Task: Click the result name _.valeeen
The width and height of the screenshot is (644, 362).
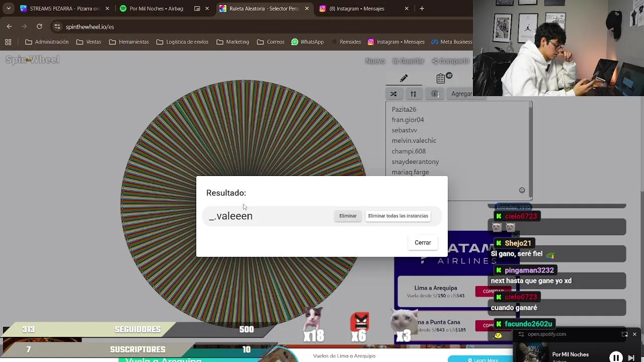Action: (x=230, y=216)
